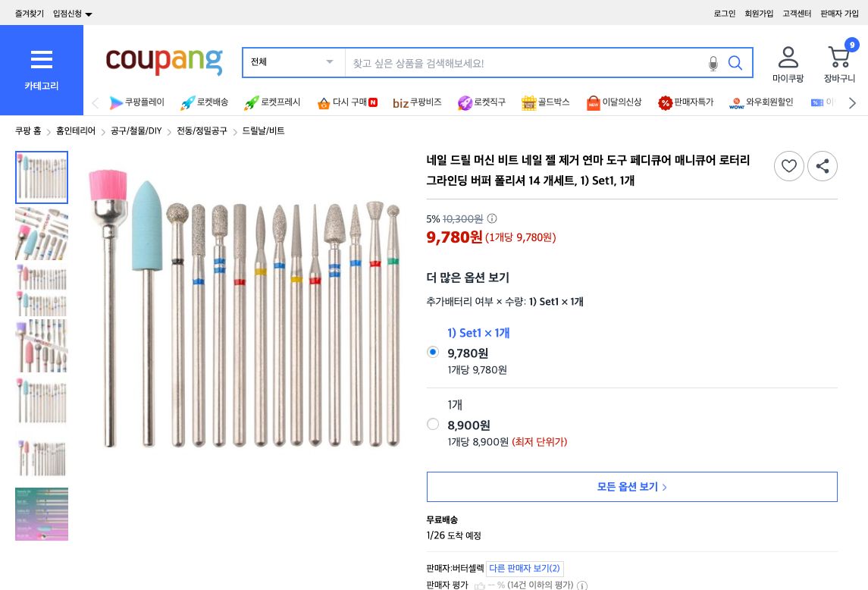
Task: Open 다른 판매자 보기(2)
Action: [x=525, y=568]
